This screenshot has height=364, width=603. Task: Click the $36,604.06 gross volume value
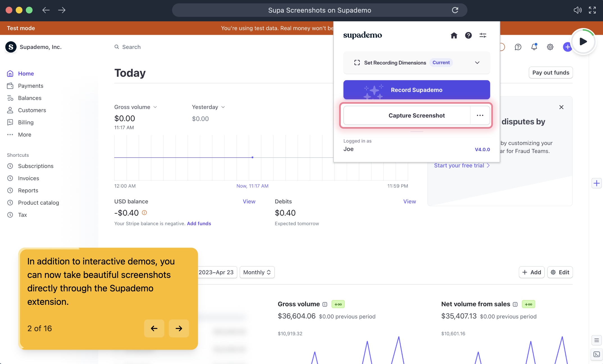297,316
